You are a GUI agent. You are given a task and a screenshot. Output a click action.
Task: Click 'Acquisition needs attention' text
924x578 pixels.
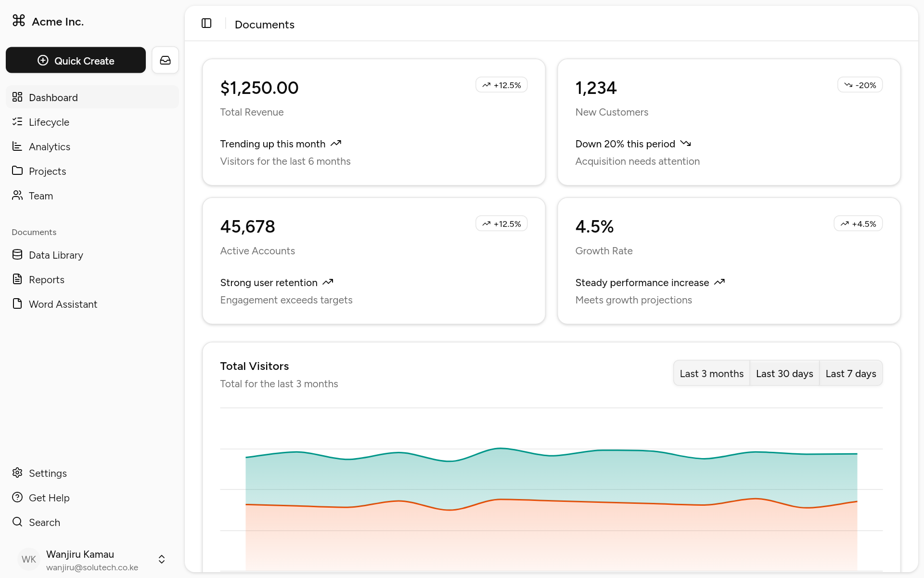tap(637, 161)
